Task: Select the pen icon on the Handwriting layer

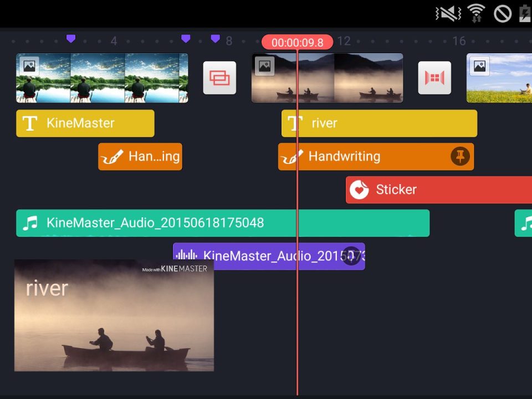Action: coord(293,156)
